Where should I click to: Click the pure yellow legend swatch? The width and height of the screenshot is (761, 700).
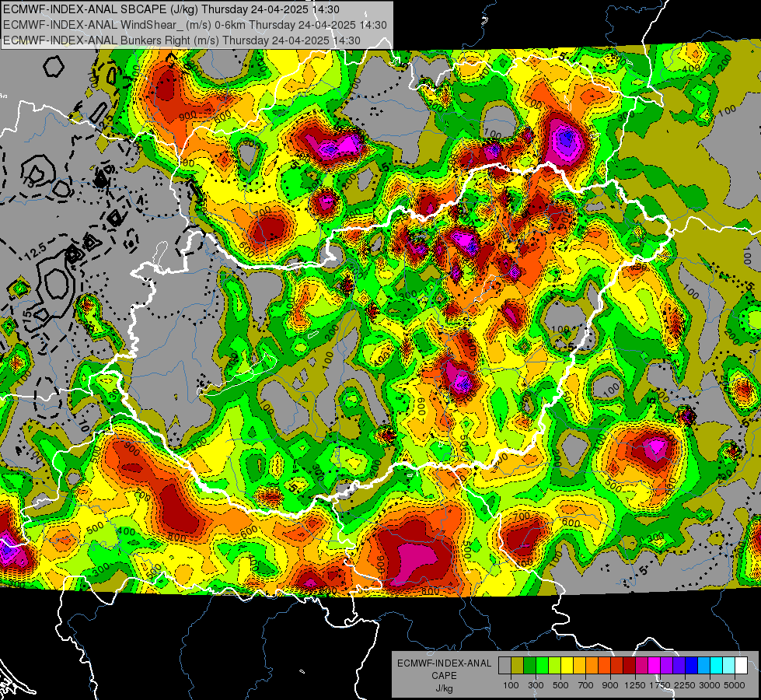point(567,665)
